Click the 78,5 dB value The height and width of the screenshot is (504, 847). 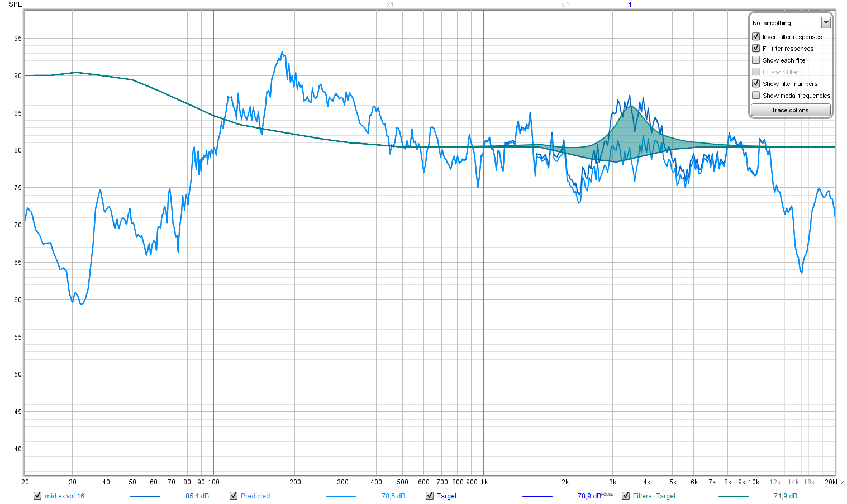click(393, 496)
